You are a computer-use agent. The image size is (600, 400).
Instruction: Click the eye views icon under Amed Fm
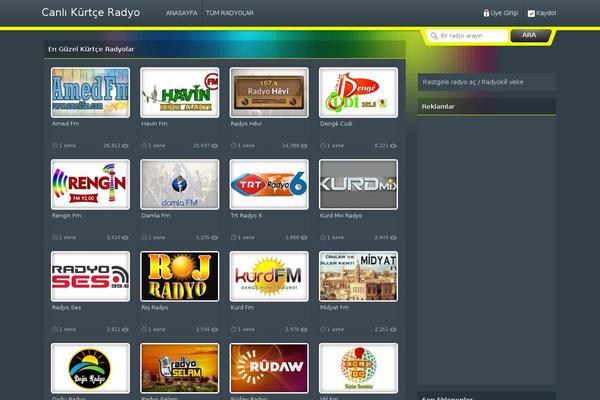(125, 146)
